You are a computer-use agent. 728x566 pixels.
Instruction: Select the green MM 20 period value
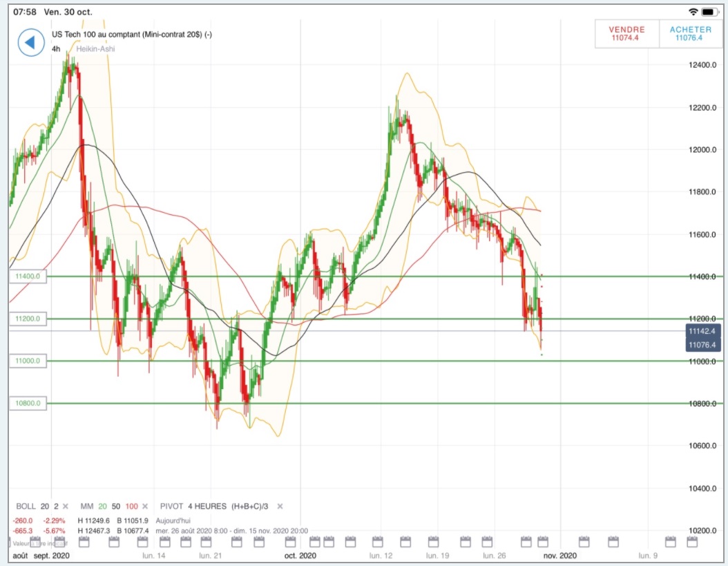pyautogui.click(x=102, y=507)
